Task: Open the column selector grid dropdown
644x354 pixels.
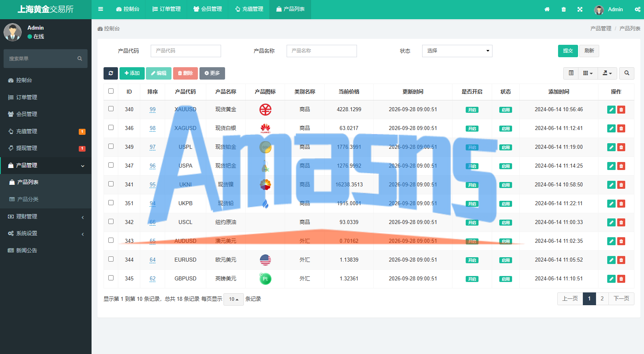Action: click(588, 73)
